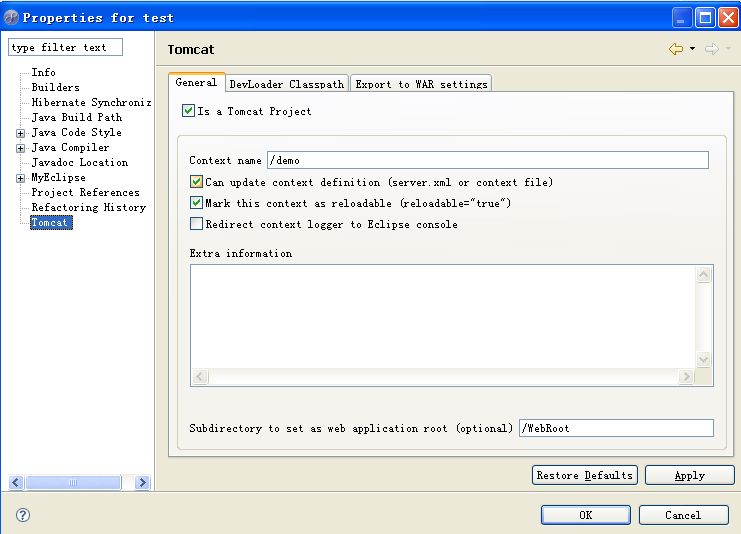The width and height of the screenshot is (741, 534).
Task: Open the back history dropdown arrow
Action: tap(692, 49)
